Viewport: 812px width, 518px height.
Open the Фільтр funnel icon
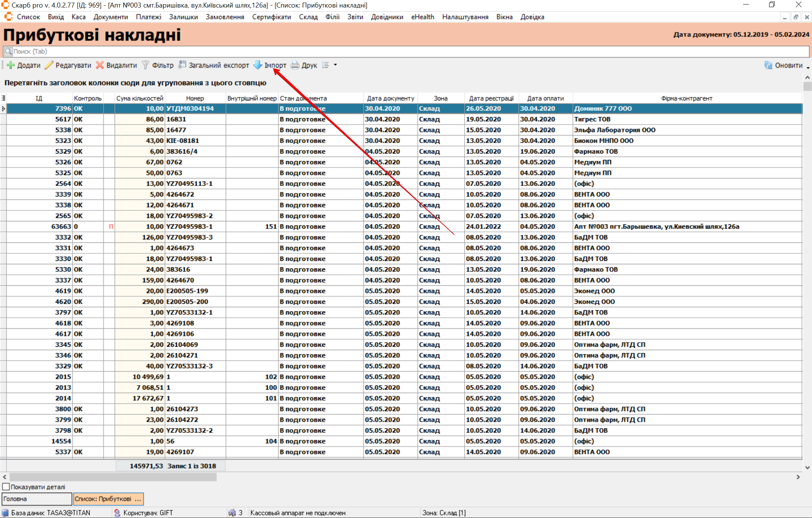(x=146, y=65)
